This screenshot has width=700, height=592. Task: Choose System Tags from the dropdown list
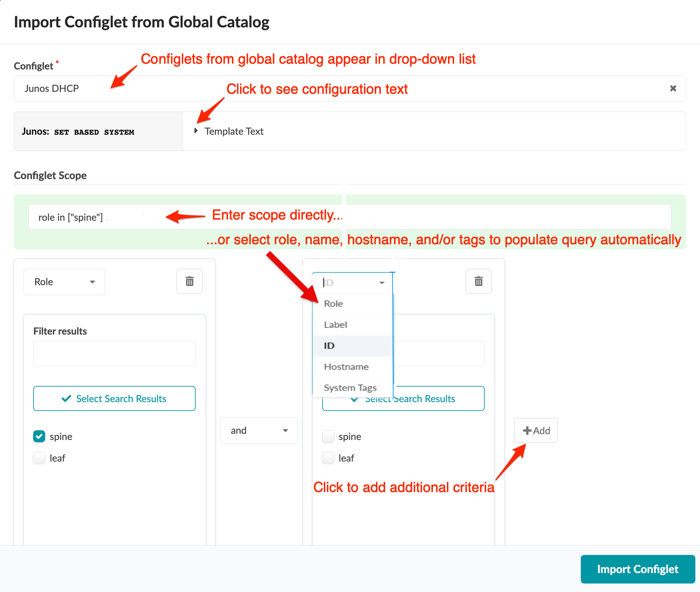pyautogui.click(x=352, y=387)
